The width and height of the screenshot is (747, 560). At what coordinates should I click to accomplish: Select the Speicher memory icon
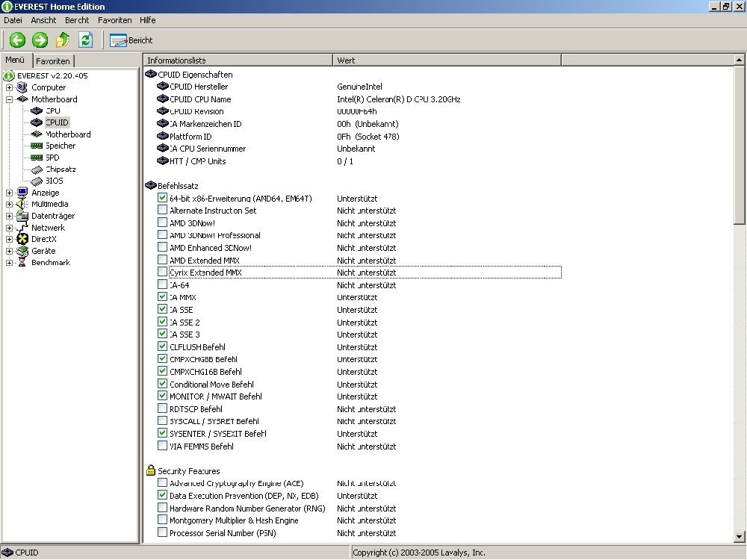click(37, 146)
